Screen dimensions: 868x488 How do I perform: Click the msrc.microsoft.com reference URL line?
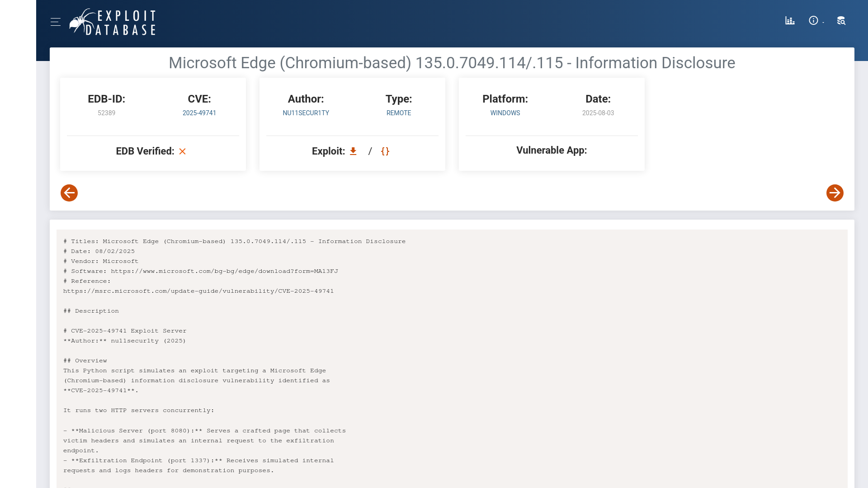tap(198, 291)
